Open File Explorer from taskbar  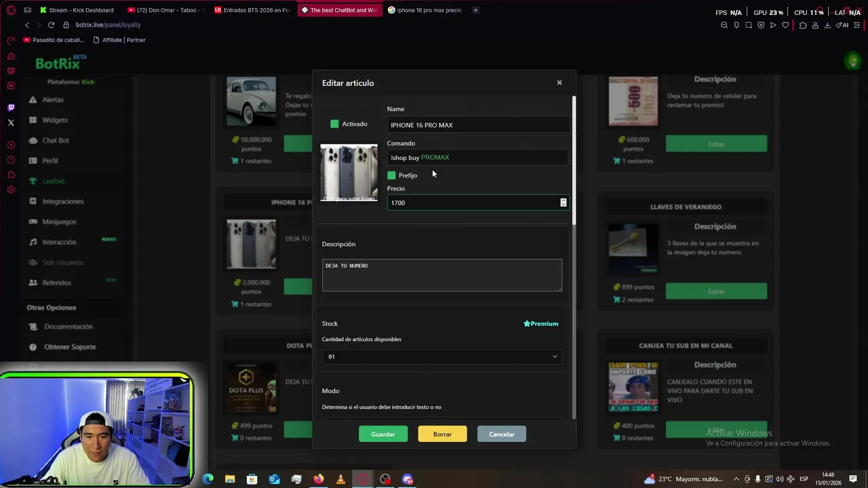(x=230, y=479)
